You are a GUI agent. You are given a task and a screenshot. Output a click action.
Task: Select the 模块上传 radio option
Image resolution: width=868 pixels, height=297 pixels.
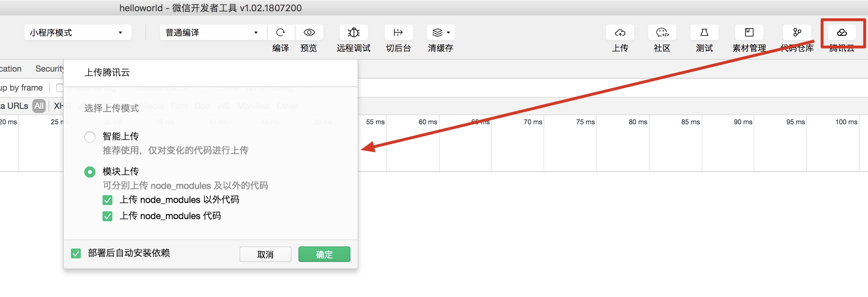pyautogui.click(x=90, y=172)
